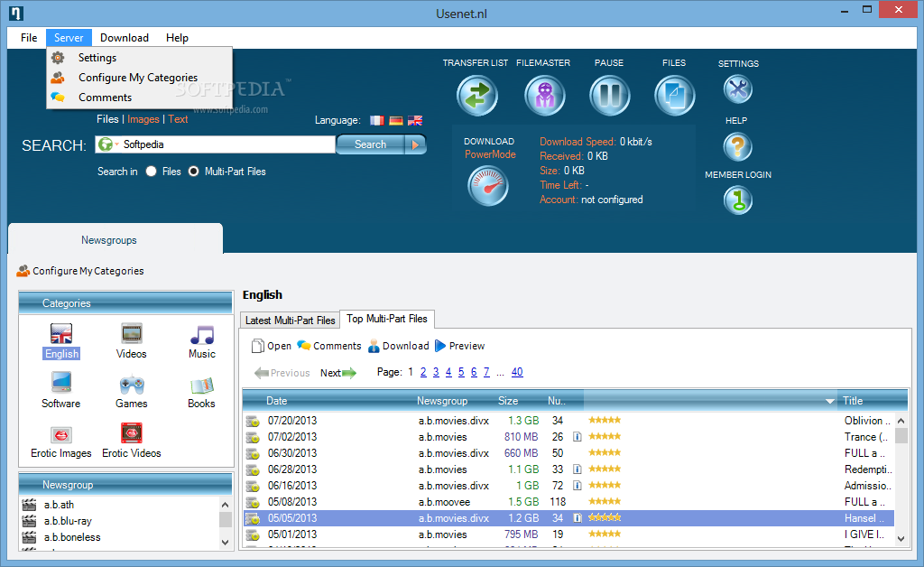
Task: Sort by the Size column header
Action: click(x=508, y=401)
